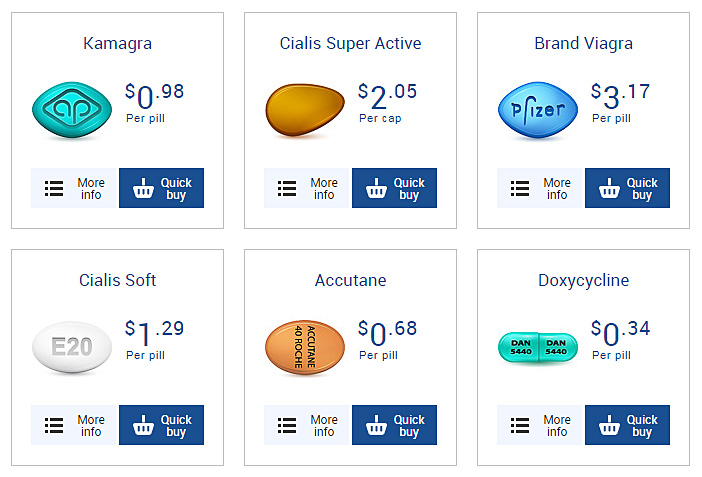This screenshot has height=477, width=702.
Task: Open the Brand Viagra product title link
Action: pyautogui.click(x=583, y=43)
